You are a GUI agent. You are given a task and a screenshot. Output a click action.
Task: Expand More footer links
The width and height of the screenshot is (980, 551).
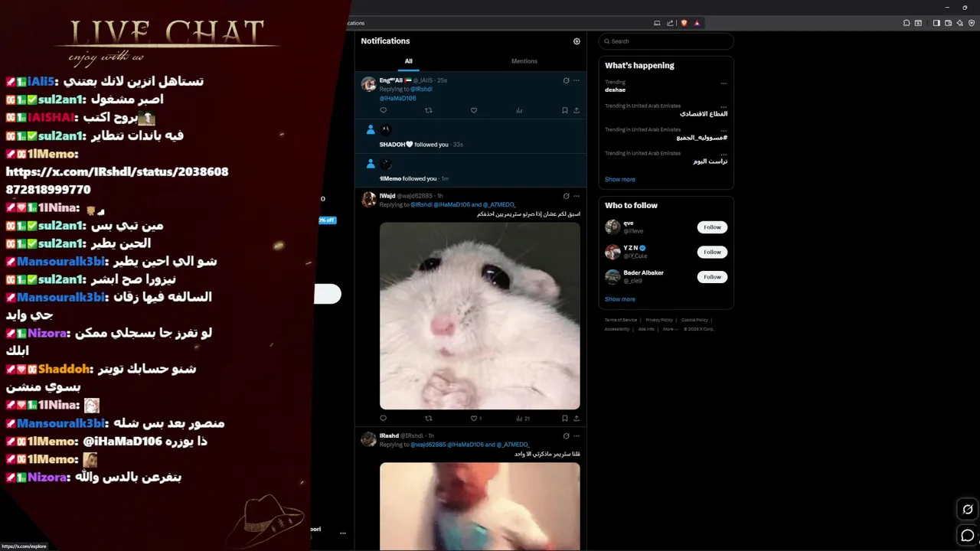coord(670,329)
